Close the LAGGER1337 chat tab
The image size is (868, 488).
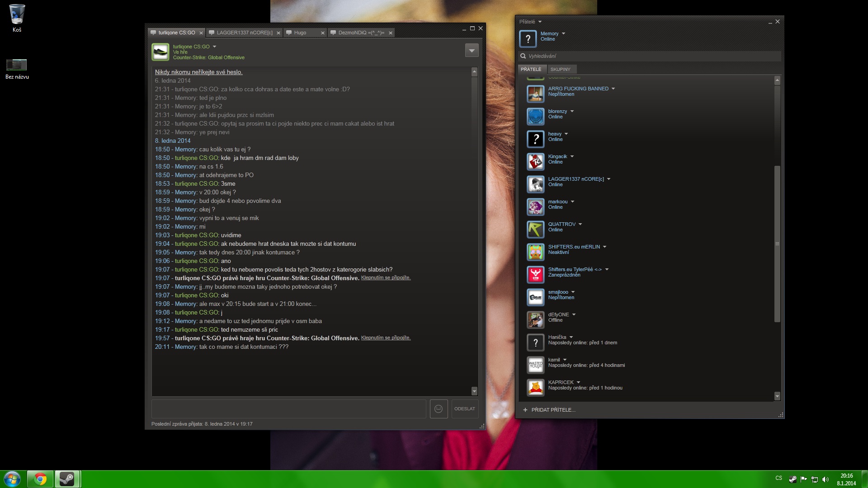[x=278, y=33]
